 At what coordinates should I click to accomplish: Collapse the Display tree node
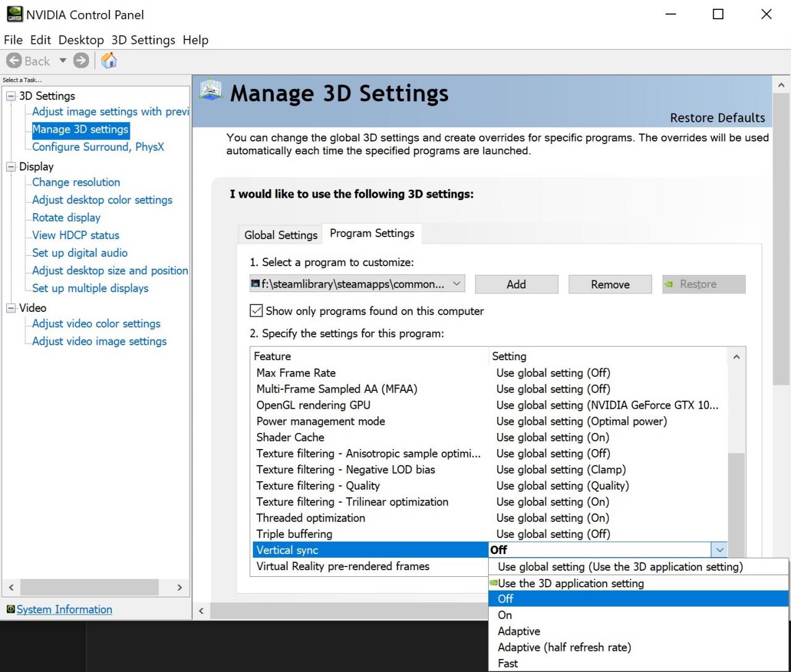pyautogui.click(x=11, y=167)
